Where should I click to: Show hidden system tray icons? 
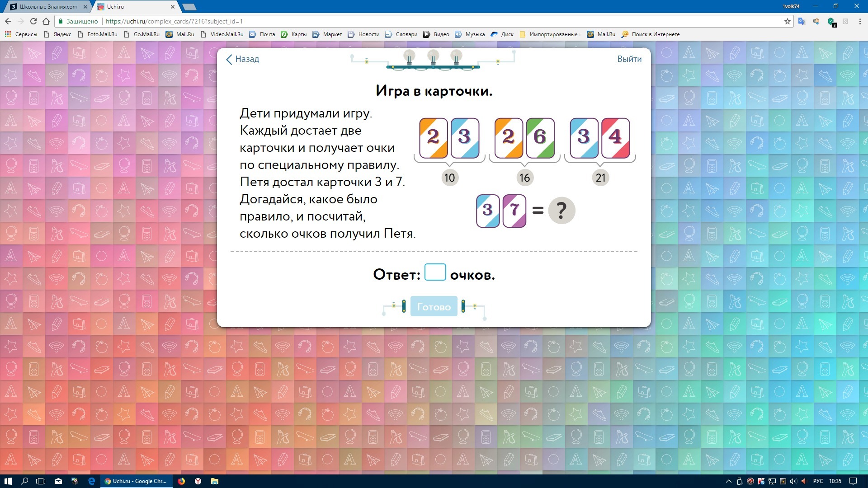(728, 481)
